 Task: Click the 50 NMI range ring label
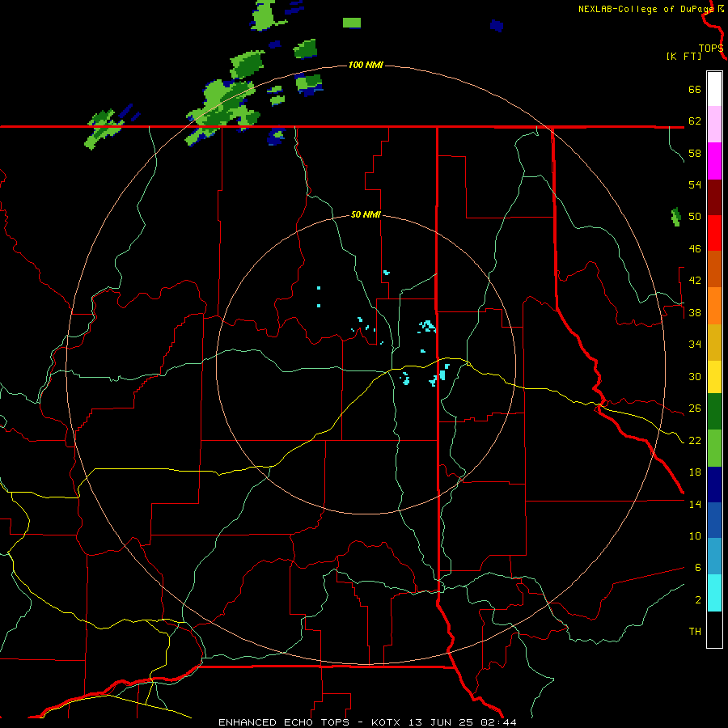[x=366, y=214]
